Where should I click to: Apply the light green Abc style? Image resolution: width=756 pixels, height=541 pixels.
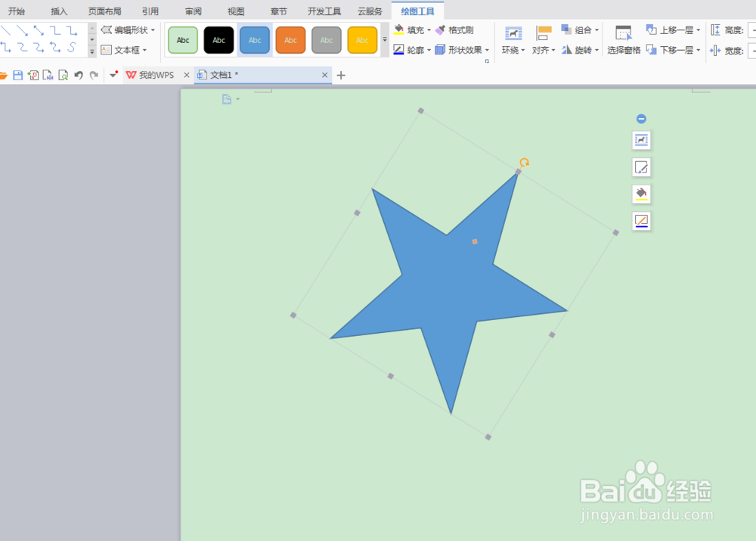pyautogui.click(x=183, y=40)
